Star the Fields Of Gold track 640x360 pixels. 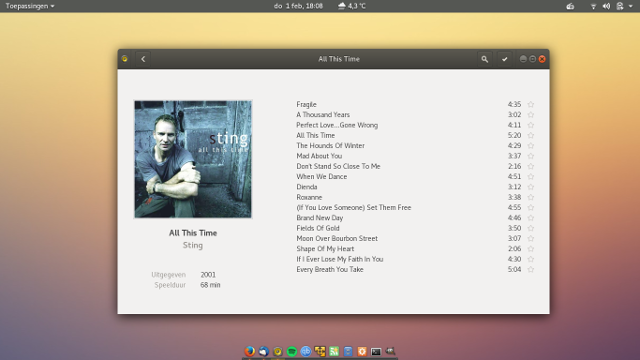(531, 228)
